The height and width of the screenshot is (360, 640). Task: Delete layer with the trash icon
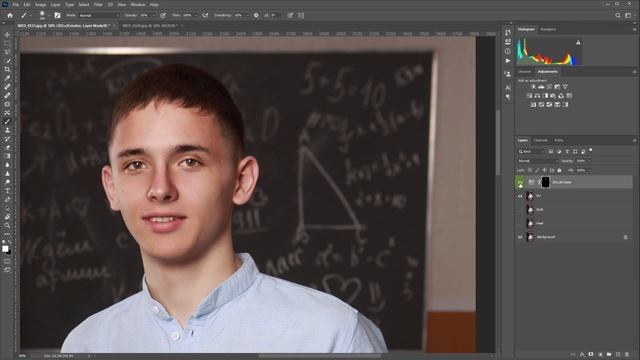[627, 354]
